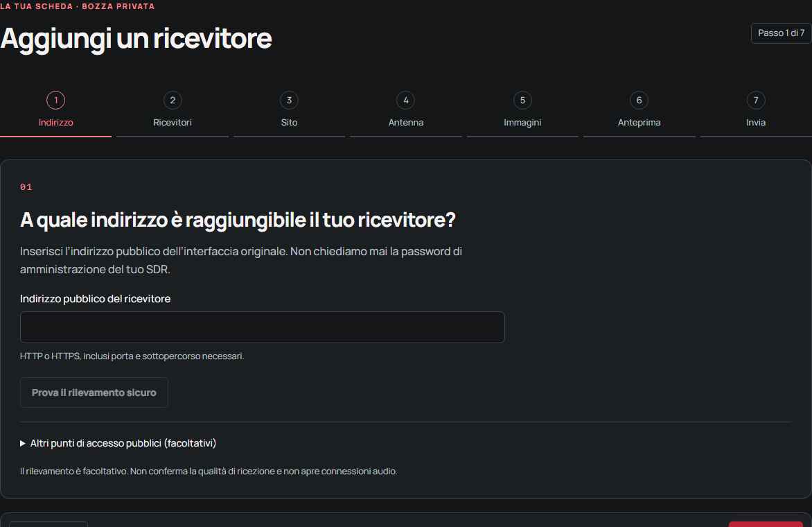The image size is (812, 527).
Task: Click the hint text HTTP o HTTPS
Action: pyautogui.click(x=132, y=356)
